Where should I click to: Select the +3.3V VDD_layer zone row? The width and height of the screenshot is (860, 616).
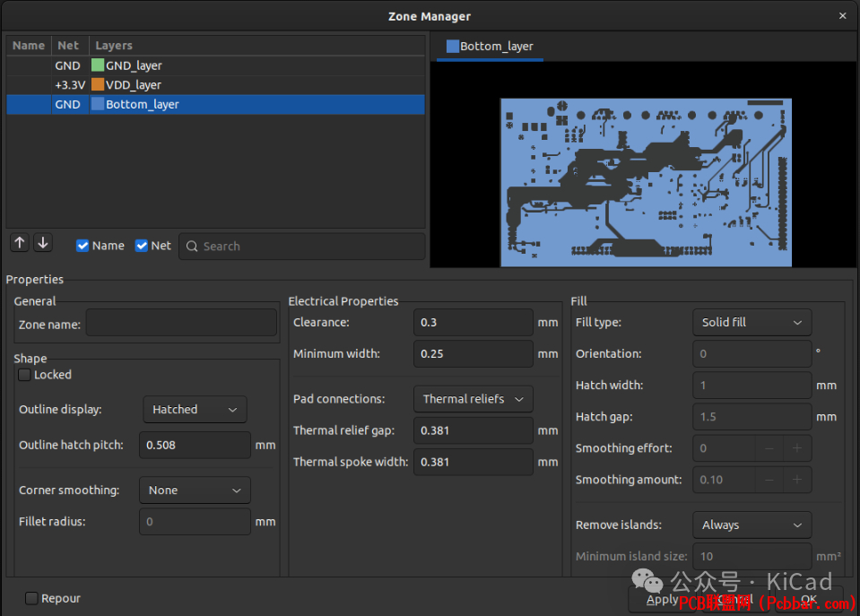pos(215,84)
